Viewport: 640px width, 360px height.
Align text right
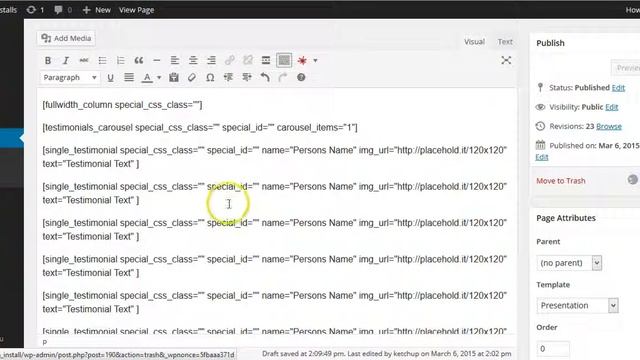[x=211, y=60]
